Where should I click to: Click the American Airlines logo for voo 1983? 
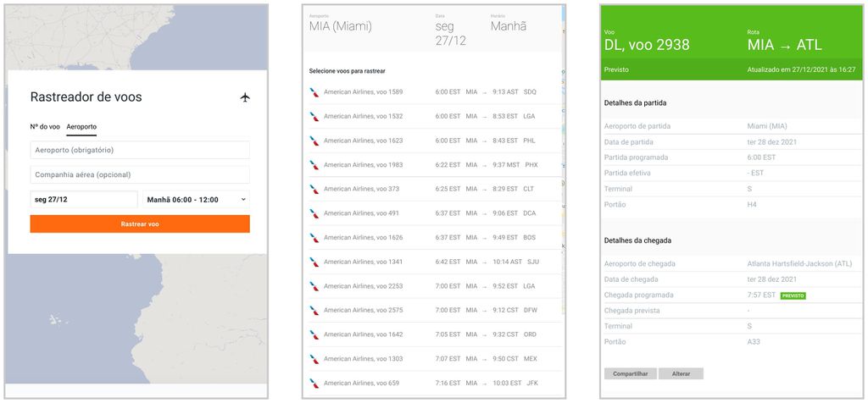click(314, 165)
